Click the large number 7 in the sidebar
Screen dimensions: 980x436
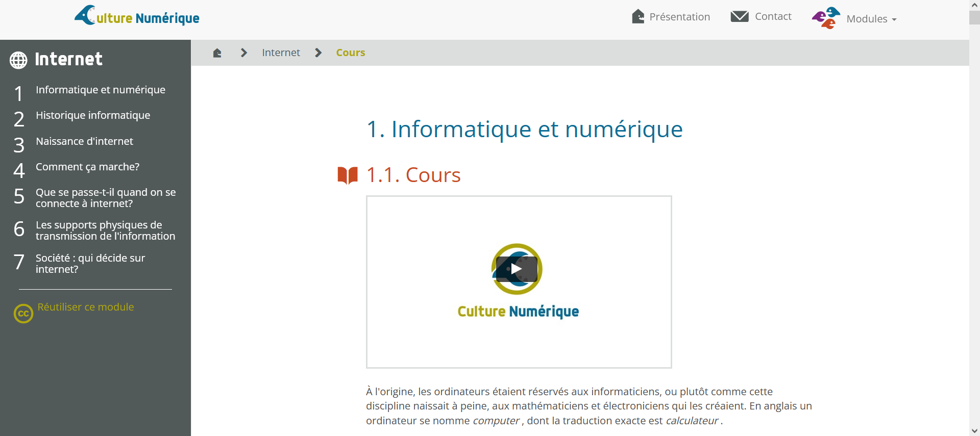pyautogui.click(x=19, y=262)
